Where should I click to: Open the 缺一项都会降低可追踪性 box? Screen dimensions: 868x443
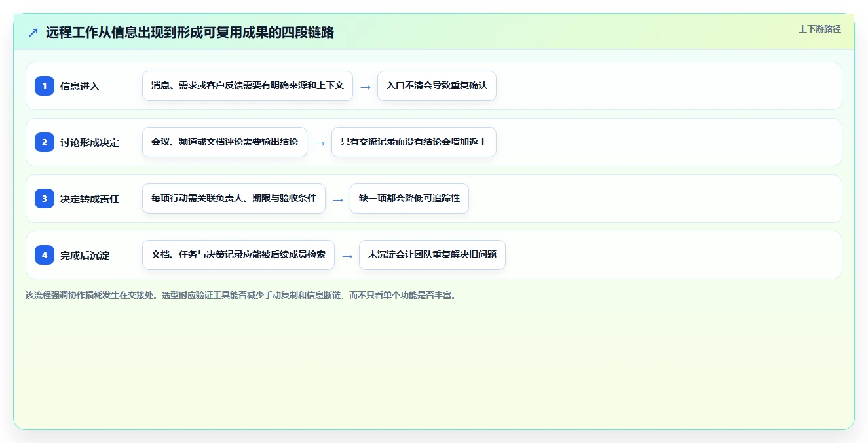click(409, 199)
